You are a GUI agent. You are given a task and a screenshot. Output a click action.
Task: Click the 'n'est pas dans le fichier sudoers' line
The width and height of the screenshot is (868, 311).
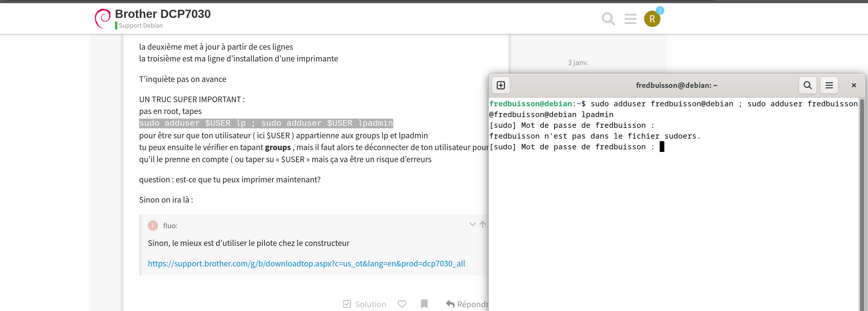[595, 136]
